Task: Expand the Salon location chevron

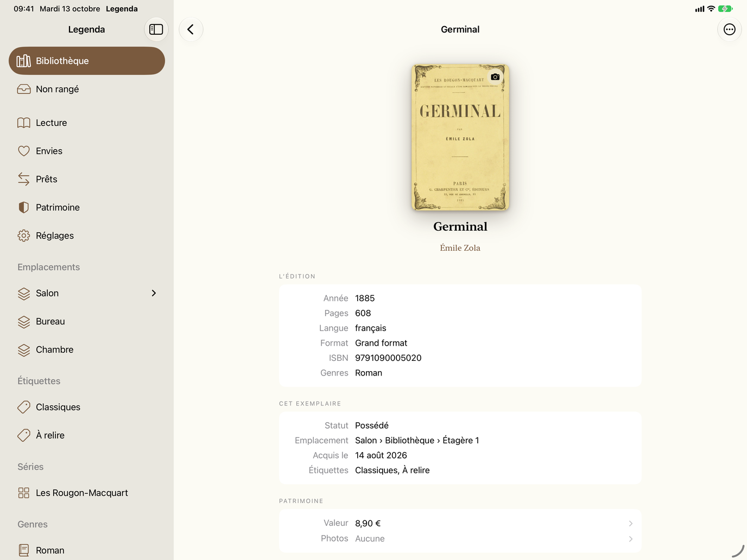Action: pyautogui.click(x=154, y=293)
